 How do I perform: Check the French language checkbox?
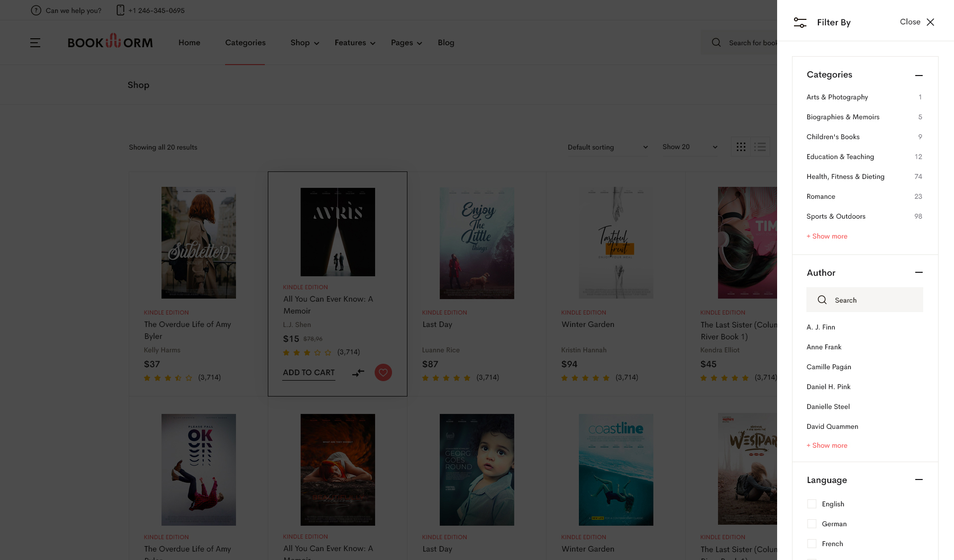click(x=812, y=544)
